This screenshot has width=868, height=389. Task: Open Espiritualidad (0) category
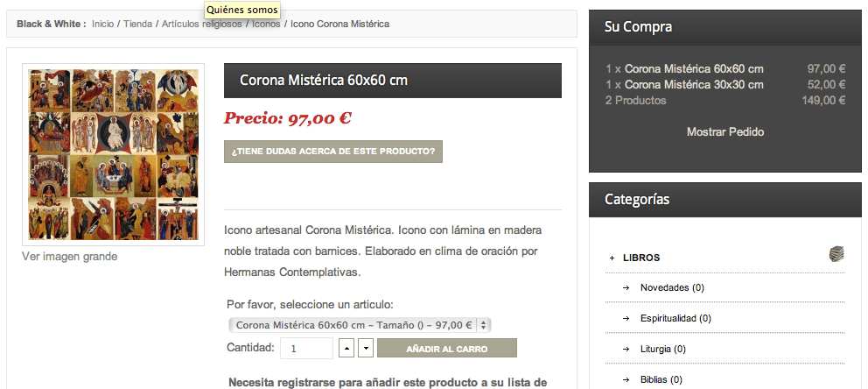(675, 319)
